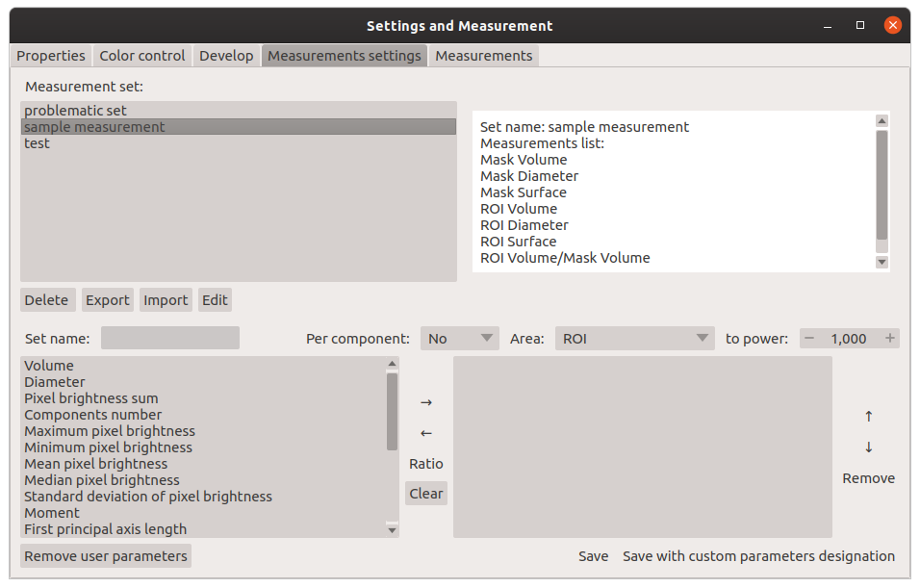This screenshot has width=920, height=588.
Task: Click Remove user parameters
Action: (106, 555)
